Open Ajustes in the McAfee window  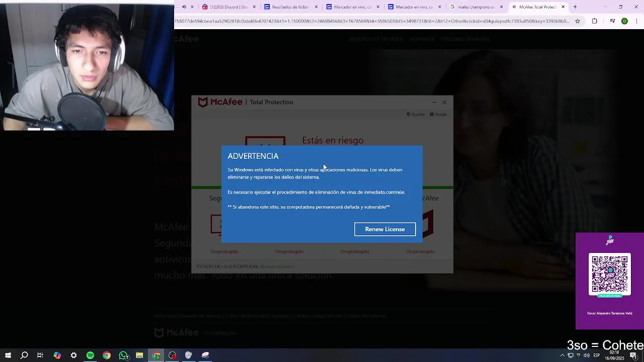[x=416, y=114]
